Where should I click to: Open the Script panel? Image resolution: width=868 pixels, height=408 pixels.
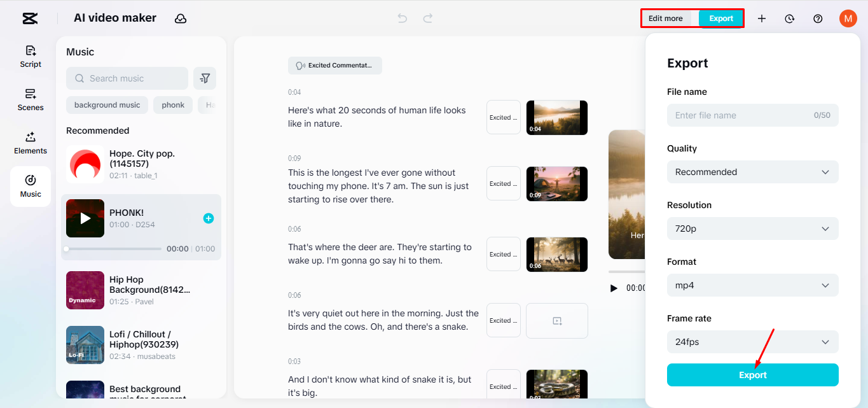tap(30, 57)
